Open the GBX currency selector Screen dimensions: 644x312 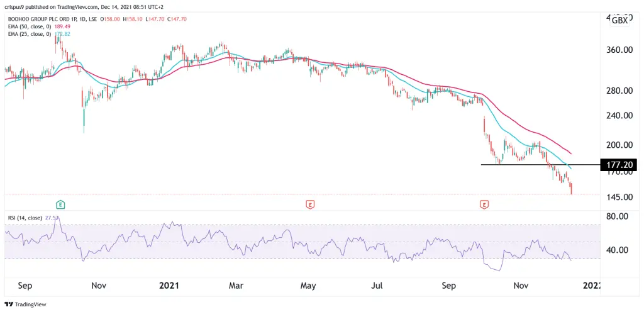[x=619, y=21]
